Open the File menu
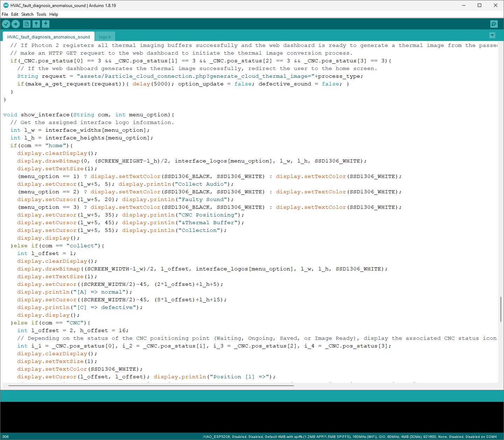504x440 pixels. click(5, 14)
